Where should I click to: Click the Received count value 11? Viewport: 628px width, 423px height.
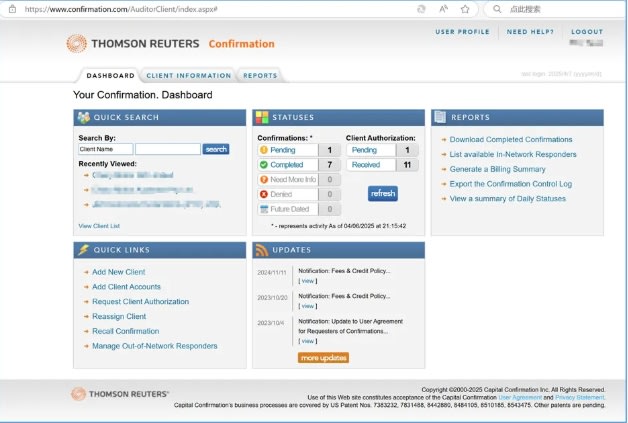(x=407, y=165)
